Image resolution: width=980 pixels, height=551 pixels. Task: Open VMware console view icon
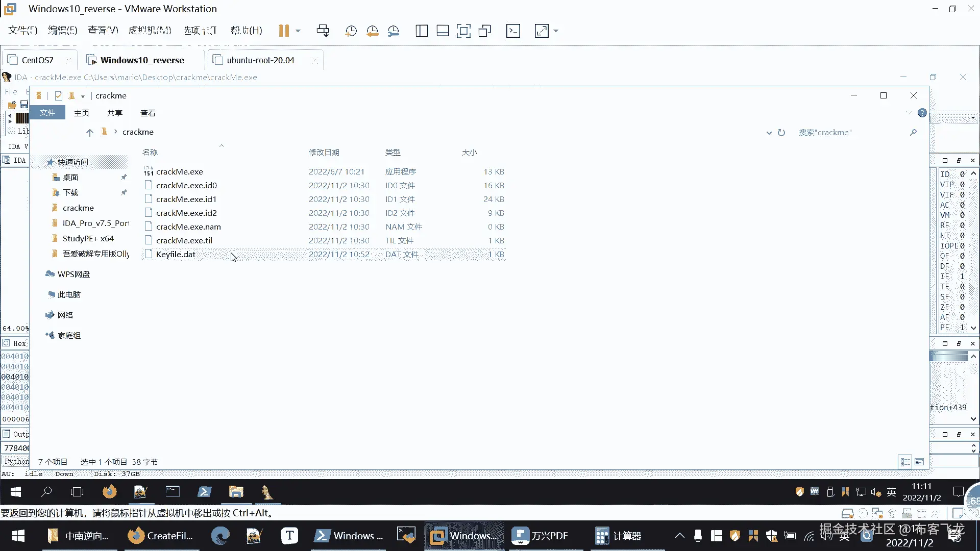(513, 31)
